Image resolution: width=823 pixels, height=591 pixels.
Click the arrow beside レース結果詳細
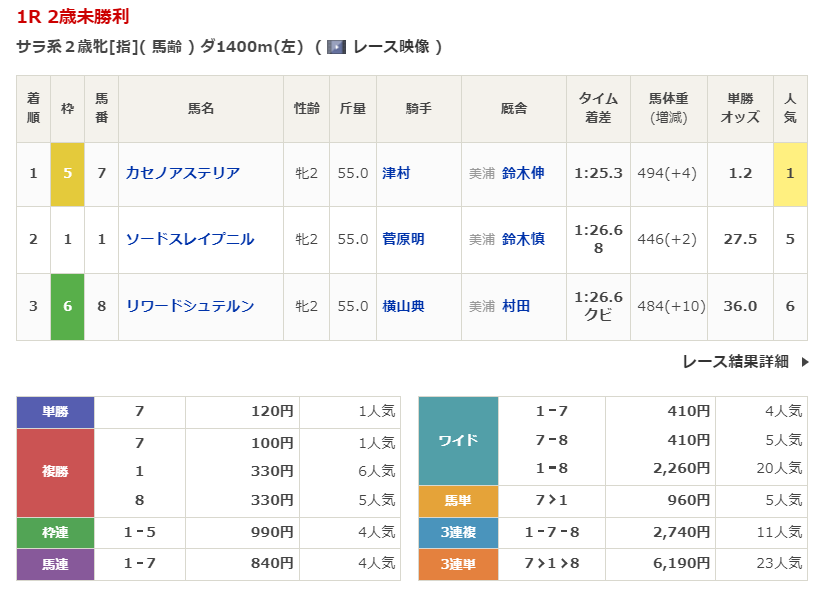pos(805,362)
